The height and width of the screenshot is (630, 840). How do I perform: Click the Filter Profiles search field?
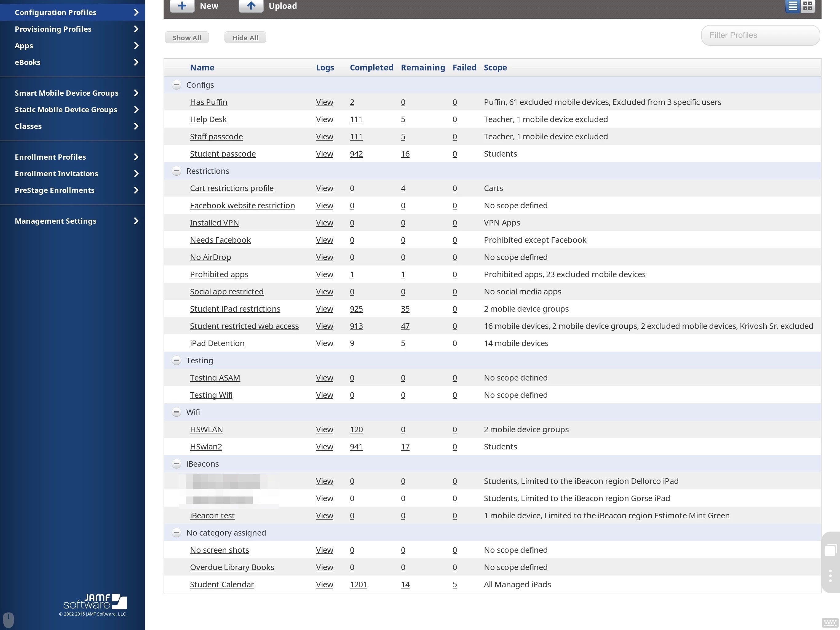(x=760, y=35)
